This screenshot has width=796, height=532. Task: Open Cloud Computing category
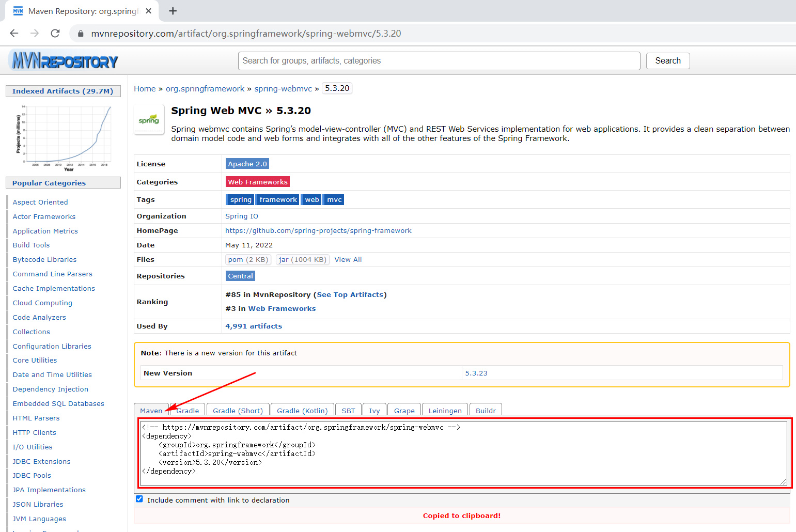pyautogui.click(x=42, y=303)
